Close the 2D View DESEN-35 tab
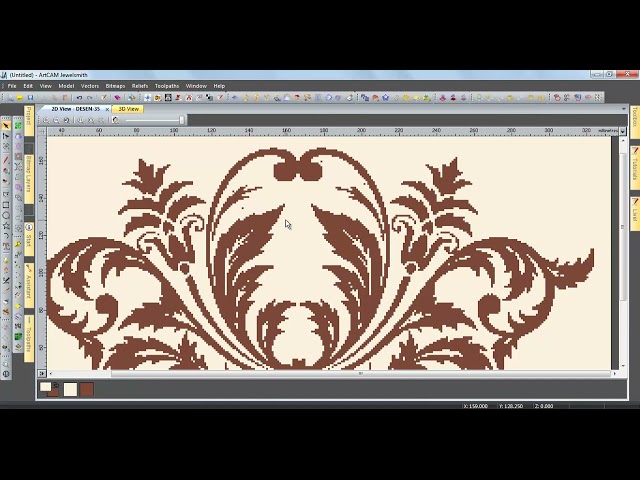Screen dimensions: 640x480 pyautogui.click(x=107, y=109)
